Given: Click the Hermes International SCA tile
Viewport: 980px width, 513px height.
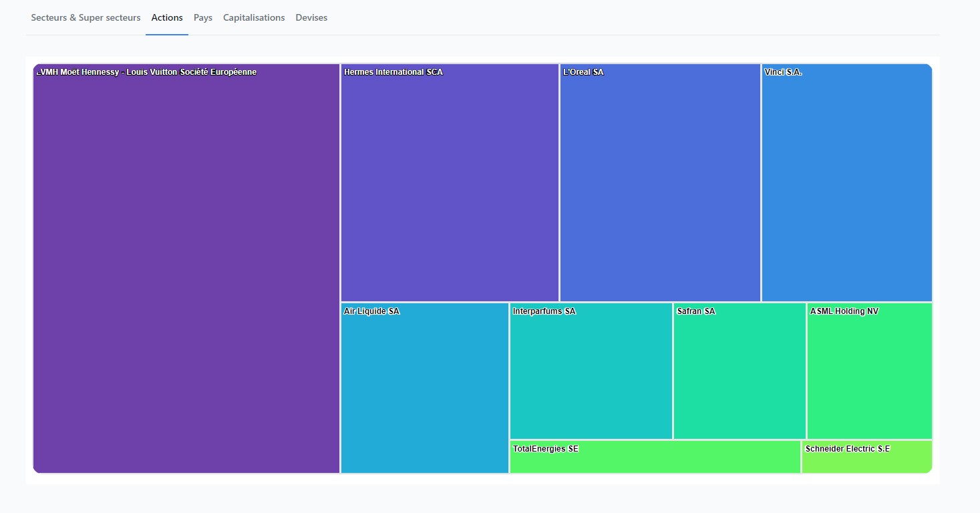Looking at the screenshot, I should 450,182.
